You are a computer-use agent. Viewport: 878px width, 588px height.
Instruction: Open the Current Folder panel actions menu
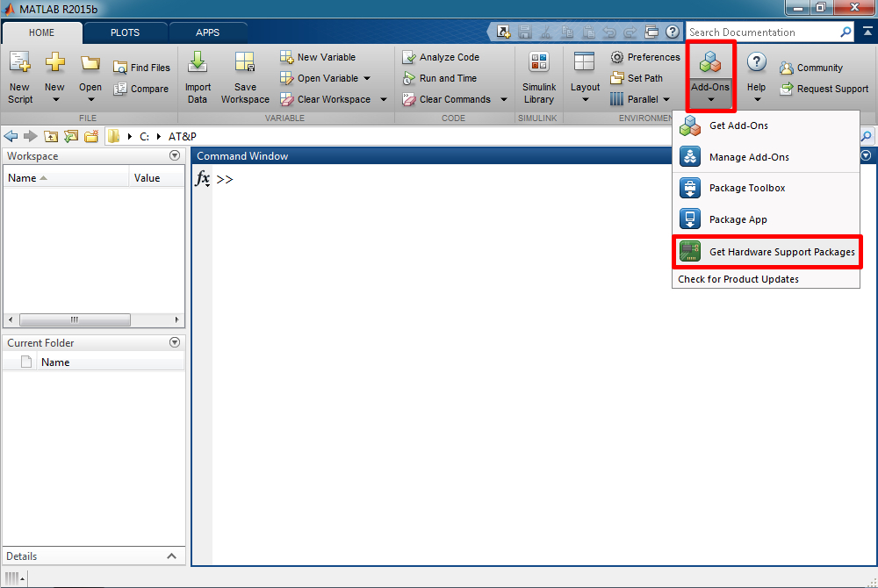tap(175, 342)
